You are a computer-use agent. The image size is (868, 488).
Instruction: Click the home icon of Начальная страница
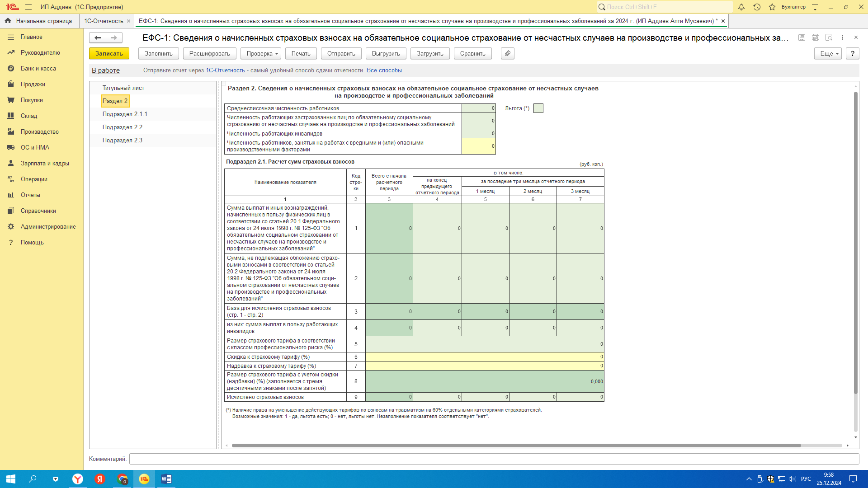[8, 21]
